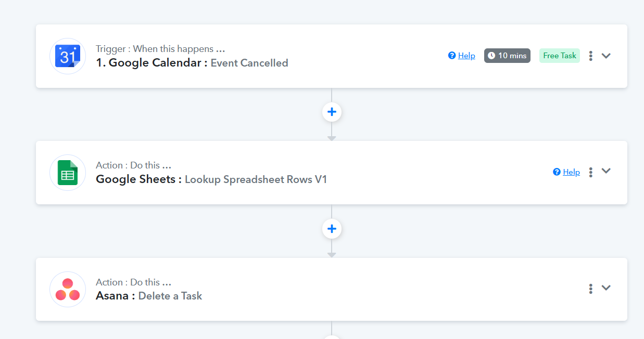Click help question icon on Google Calendar step
The width and height of the screenshot is (644, 339).
click(x=452, y=56)
